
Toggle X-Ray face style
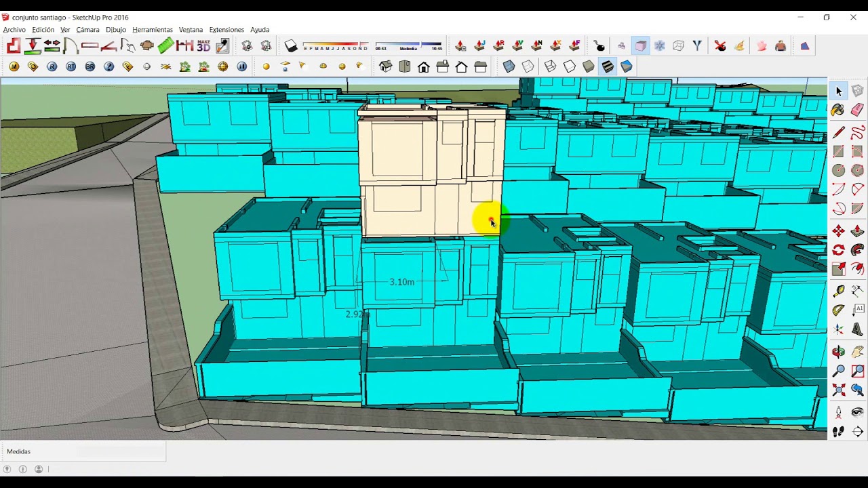[x=509, y=66]
